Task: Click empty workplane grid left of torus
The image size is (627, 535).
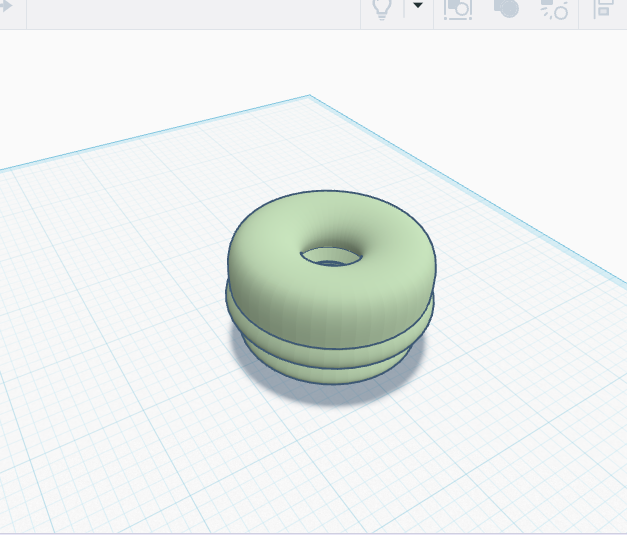Action: (120, 300)
